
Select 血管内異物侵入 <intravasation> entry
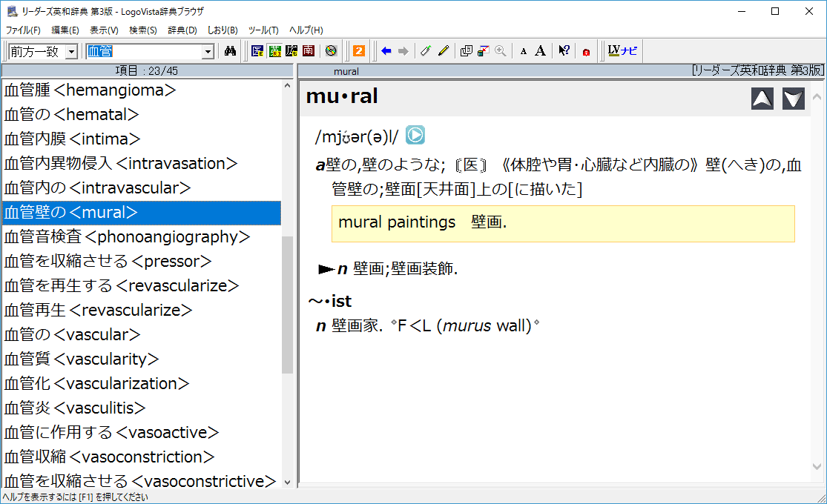(142, 164)
